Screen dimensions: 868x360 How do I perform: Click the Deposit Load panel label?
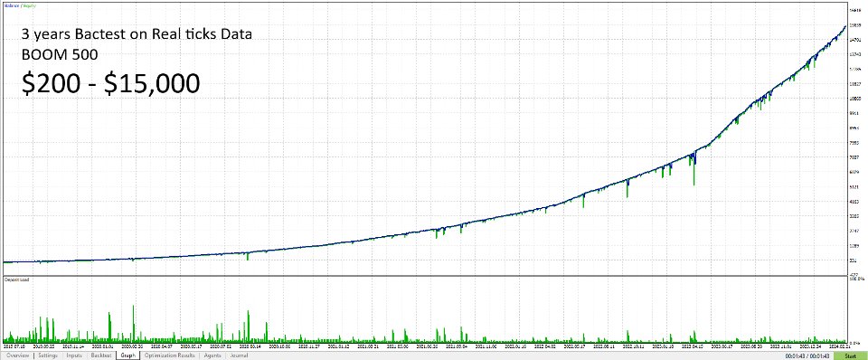[17, 279]
